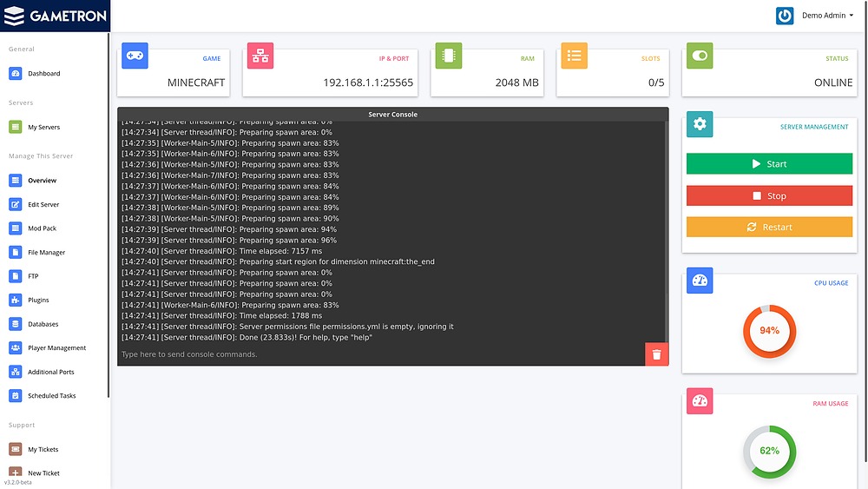Click the toggle icon on Status card
The width and height of the screenshot is (868, 489).
(x=700, y=56)
